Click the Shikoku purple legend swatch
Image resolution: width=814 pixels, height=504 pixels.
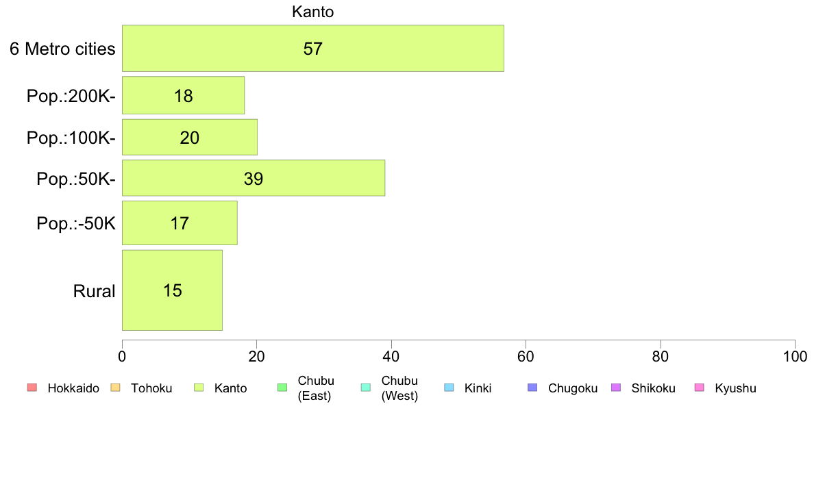(616, 388)
